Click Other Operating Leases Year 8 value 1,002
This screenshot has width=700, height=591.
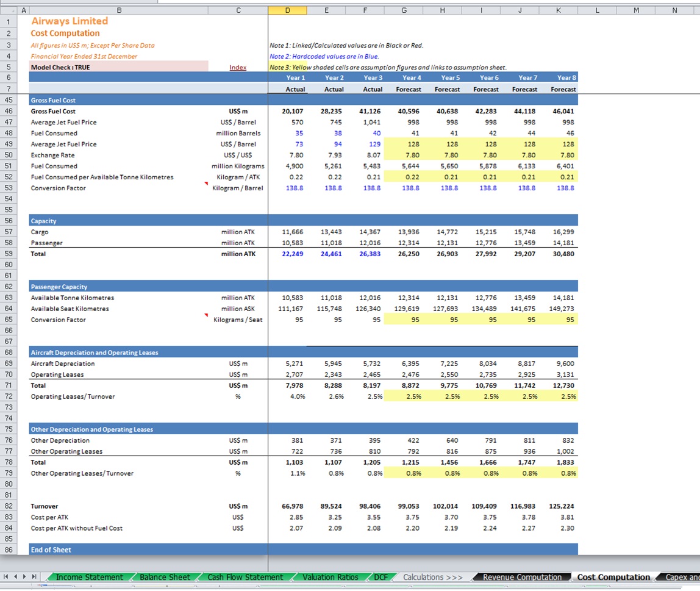tap(565, 451)
